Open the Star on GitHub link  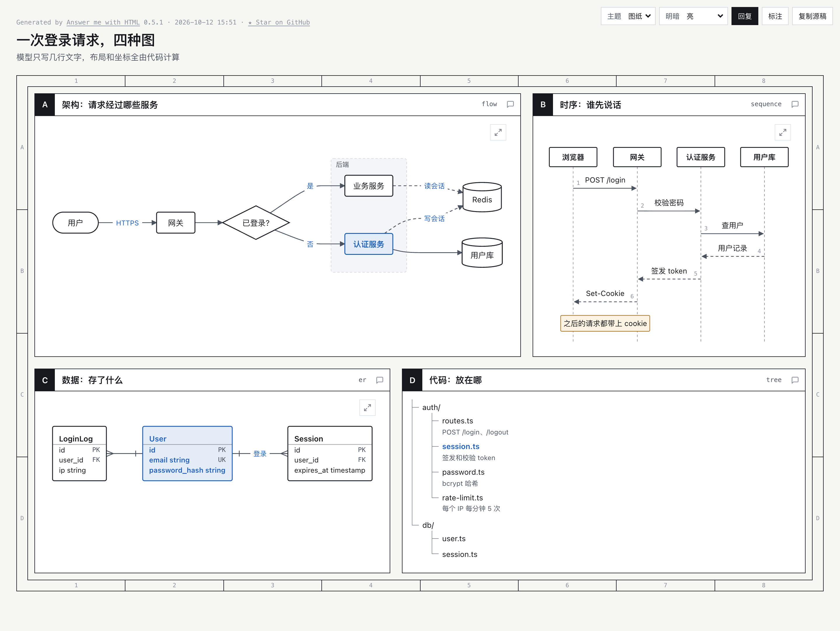[279, 22]
